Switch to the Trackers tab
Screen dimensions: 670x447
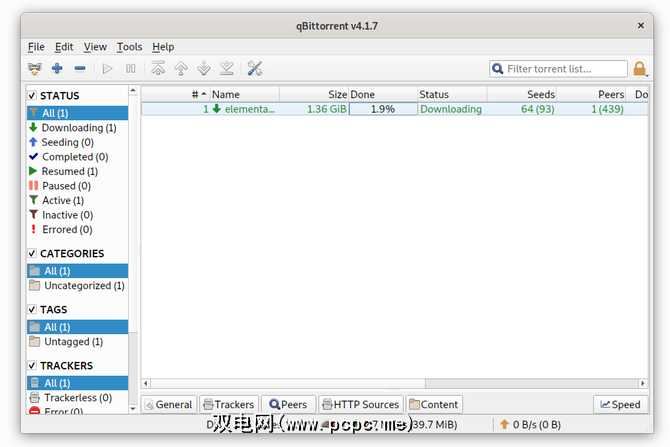click(229, 404)
